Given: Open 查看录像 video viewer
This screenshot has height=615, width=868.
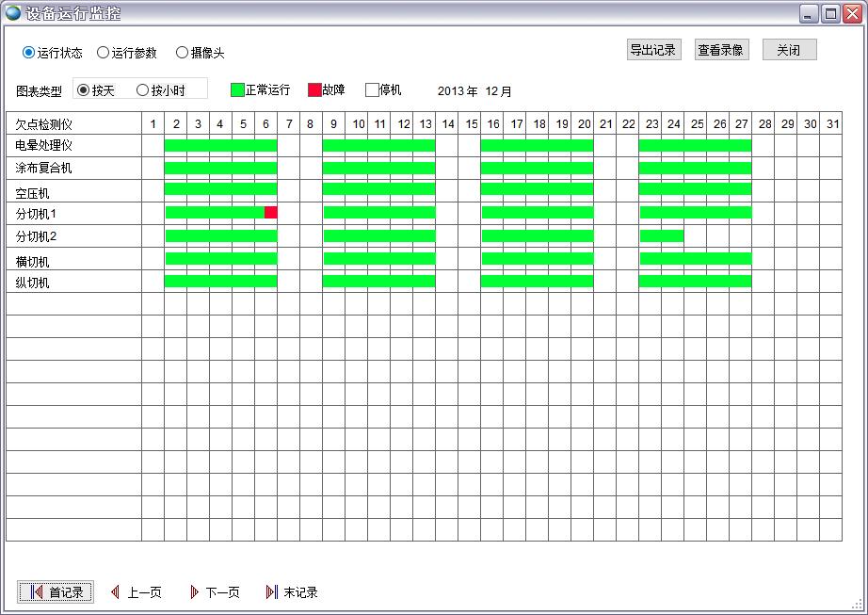Looking at the screenshot, I should tap(721, 50).
